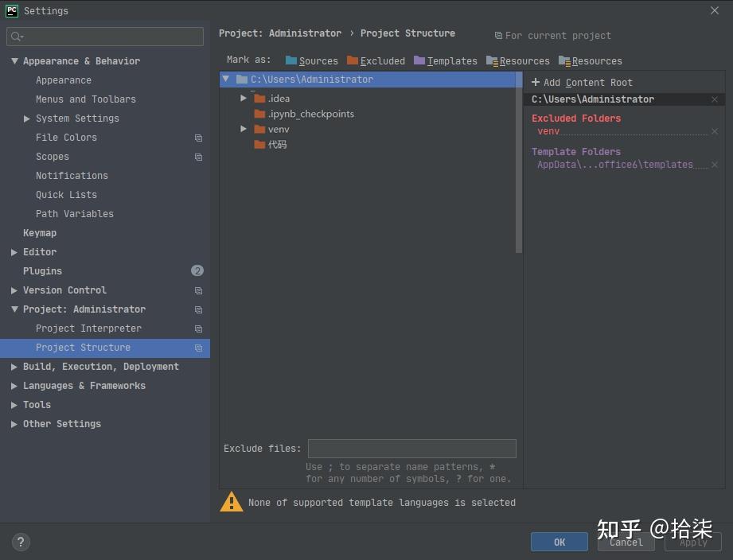The height and width of the screenshot is (560, 733).
Task: Mark folder as Excluded
Action: [x=376, y=61]
